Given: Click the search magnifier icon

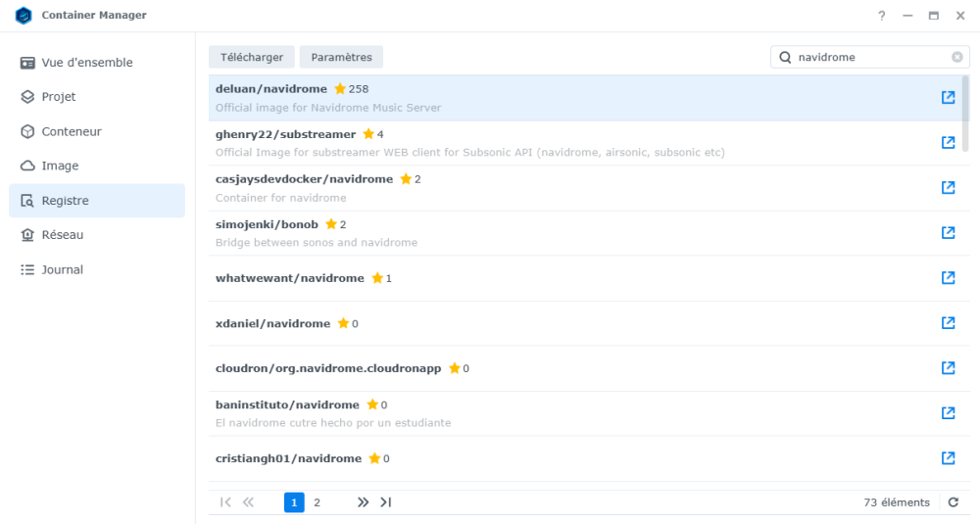Looking at the screenshot, I should 785,58.
